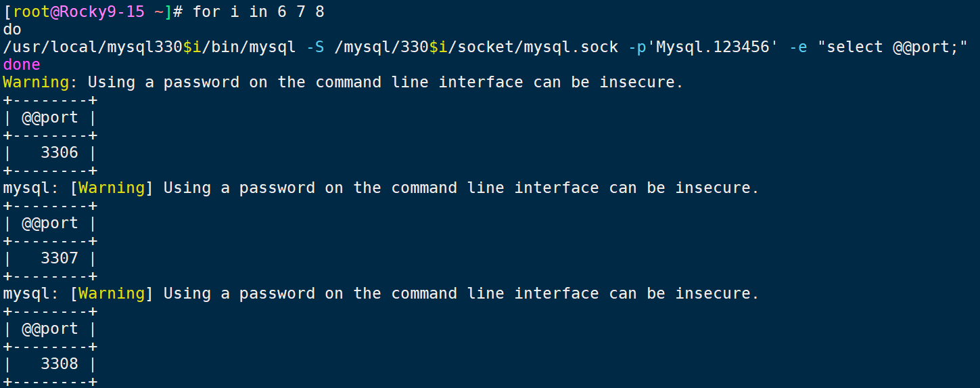This screenshot has height=388, width=980.
Task: Click the word 'insecure' in first warning
Action: (x=637, y=82)
